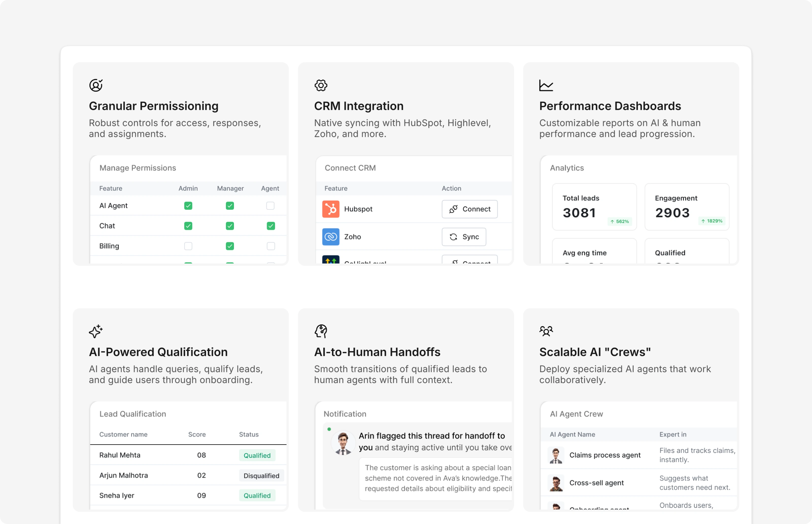Click the Cross-sell agent avatar
This screenshot has width=812, height=524.
[x=556, y=483]
